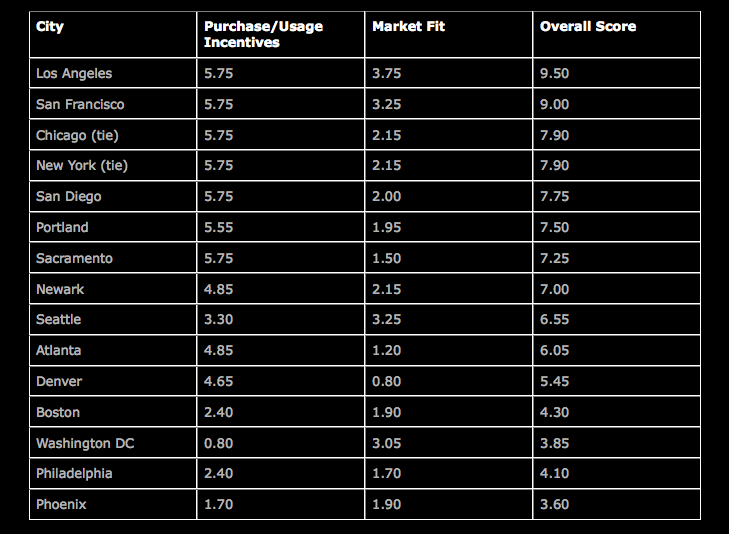
Task: Select the Denver city cell
Action: [x=59, y=382]
